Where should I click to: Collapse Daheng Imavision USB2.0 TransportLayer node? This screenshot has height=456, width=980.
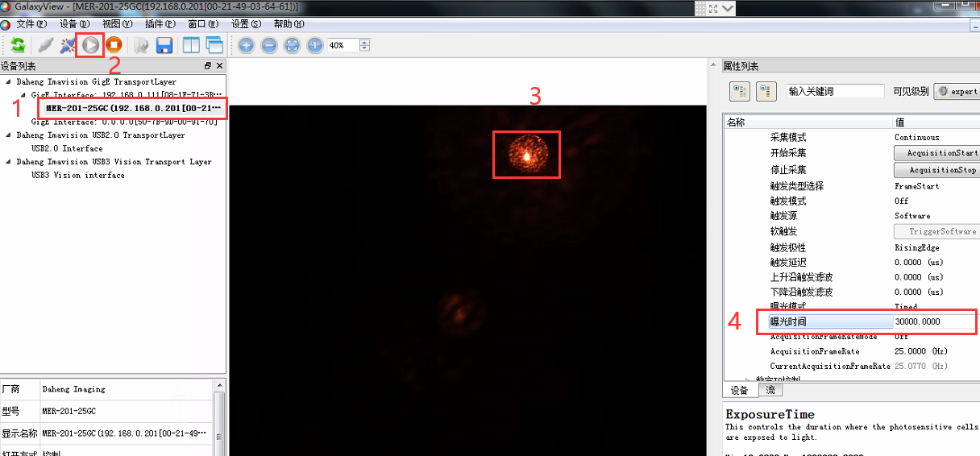(8, 135)
